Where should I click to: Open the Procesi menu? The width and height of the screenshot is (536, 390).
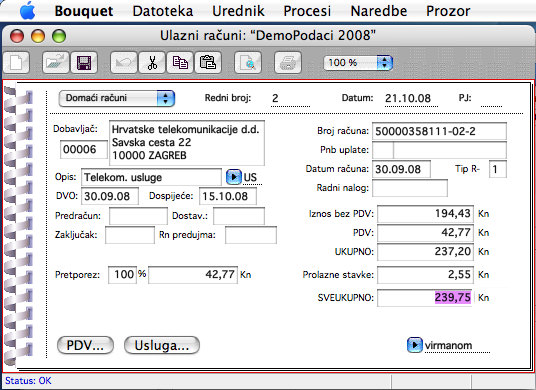coord(307,11)
